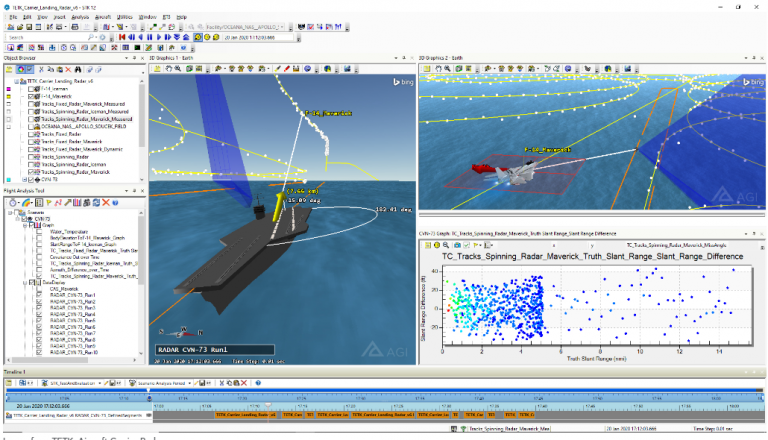768x440 pixels.
Task: Open the Window menu
Action: point(147,17)
